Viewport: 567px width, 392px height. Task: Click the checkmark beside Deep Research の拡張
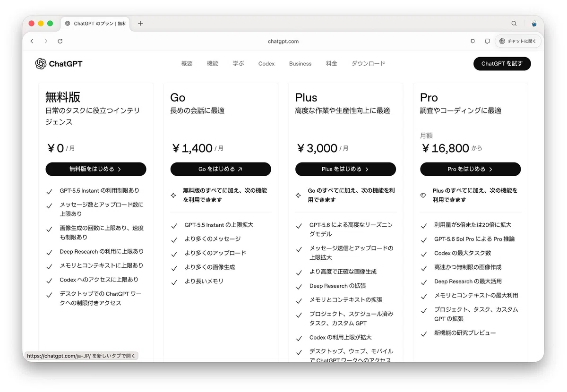299,287
